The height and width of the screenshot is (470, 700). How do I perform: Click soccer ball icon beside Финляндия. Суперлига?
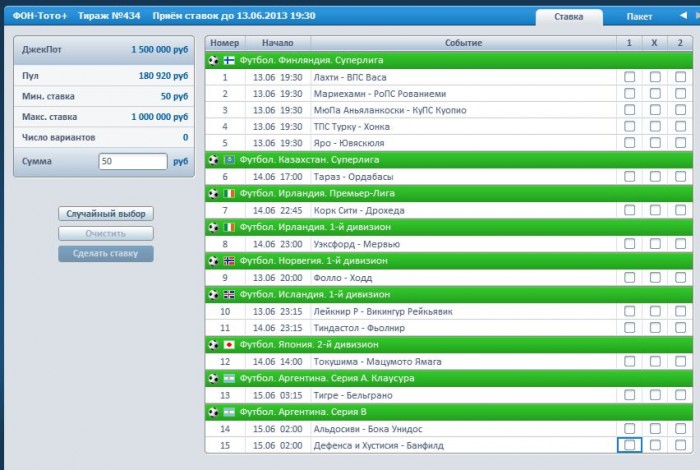[x=213, y=60]
